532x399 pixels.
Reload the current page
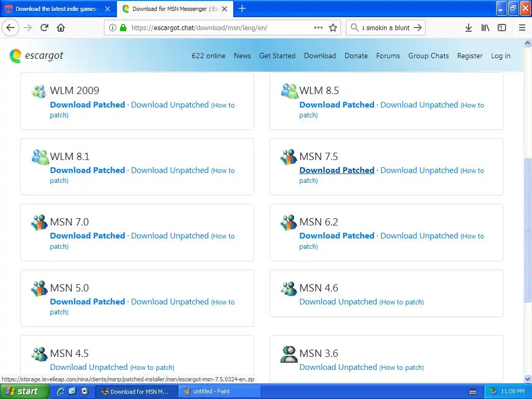point(45,28)
